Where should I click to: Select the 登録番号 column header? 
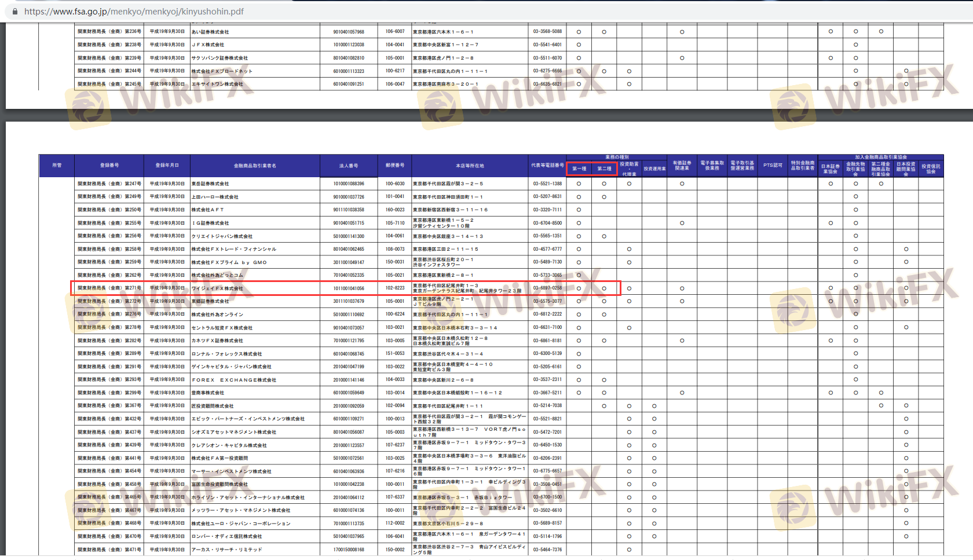click(109, 166)
